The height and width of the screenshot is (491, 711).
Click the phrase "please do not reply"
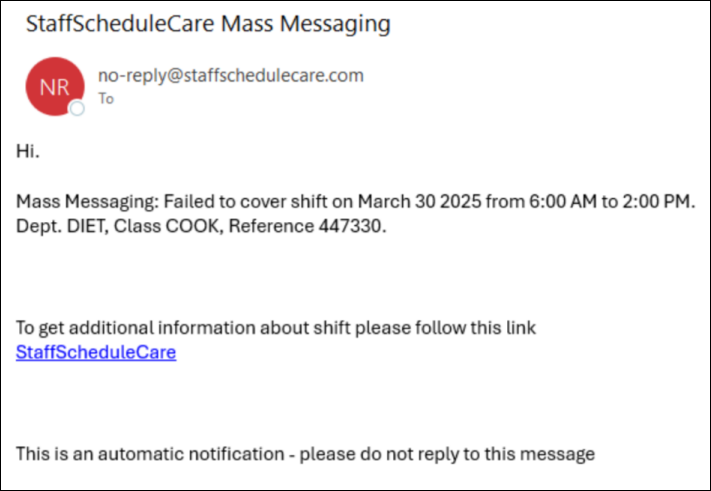click(388, 454)
